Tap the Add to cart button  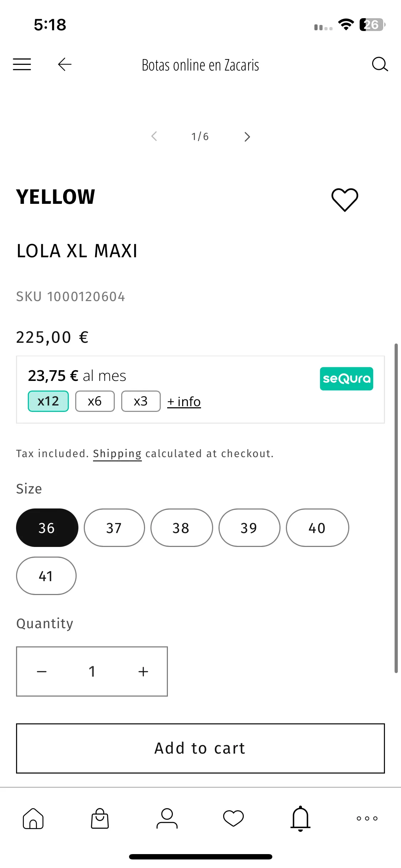click(x=200, y=748)
